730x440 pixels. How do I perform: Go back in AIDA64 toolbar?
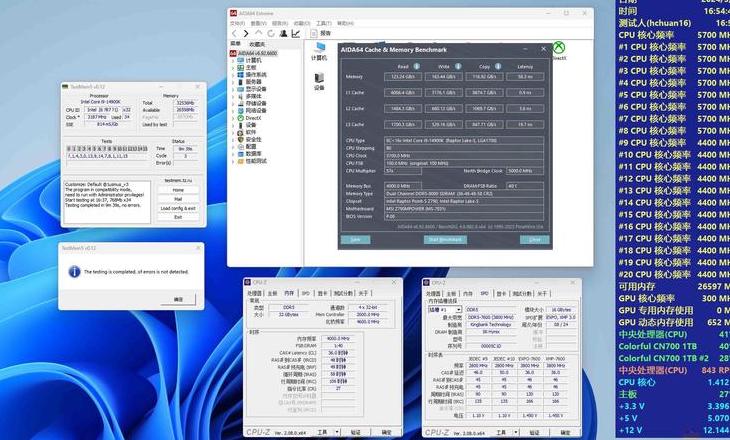[x=234, y=34]
